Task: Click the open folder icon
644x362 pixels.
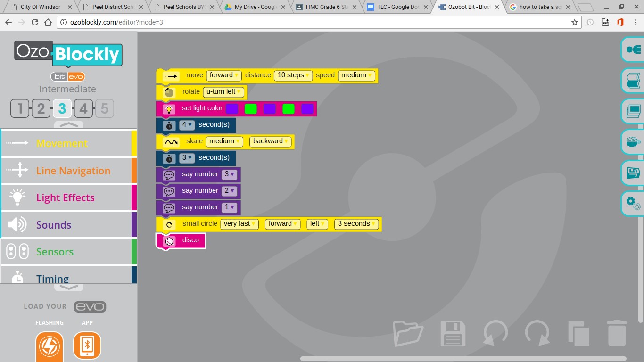Action: click(x=409, y=334)
